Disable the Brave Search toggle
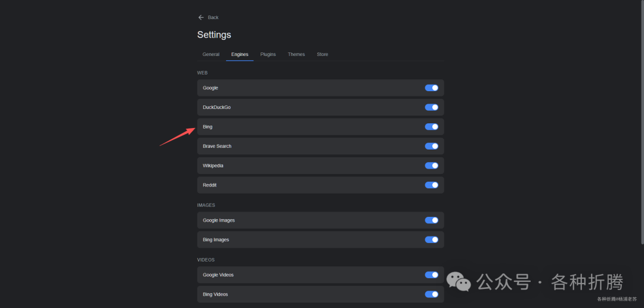Image resolution: width=644 pixels, height=308 pixels. (432, 146)
